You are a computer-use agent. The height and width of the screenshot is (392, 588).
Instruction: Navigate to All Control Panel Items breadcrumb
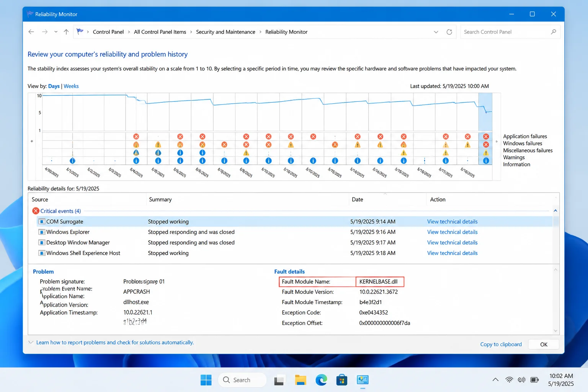[160, 32]
